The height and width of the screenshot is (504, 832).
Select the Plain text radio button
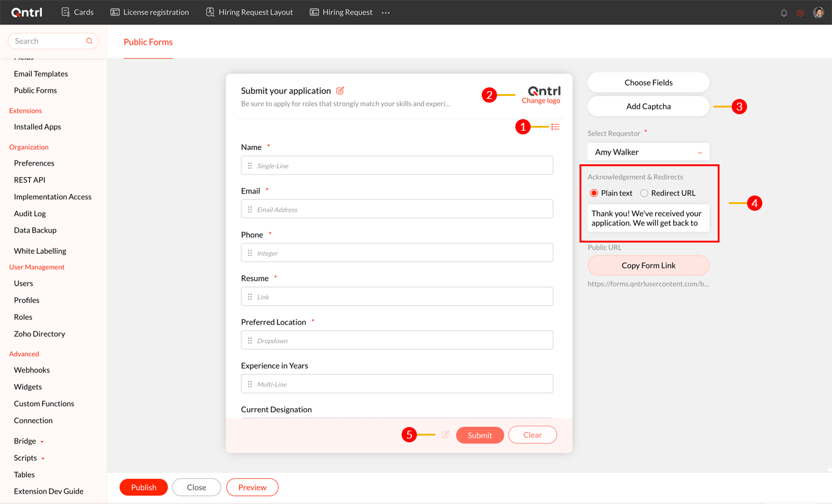(594, 193)
